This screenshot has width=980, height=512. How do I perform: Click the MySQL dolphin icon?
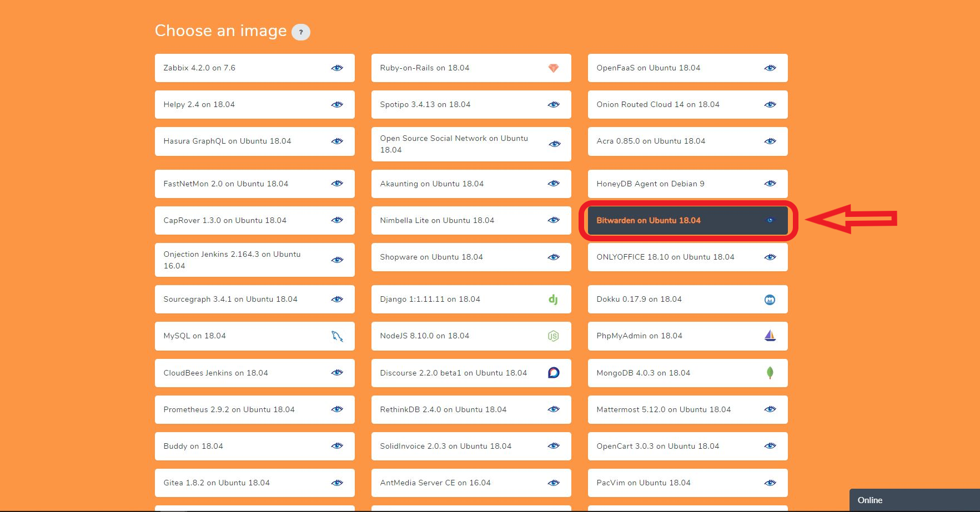click(x=337, y=336)
